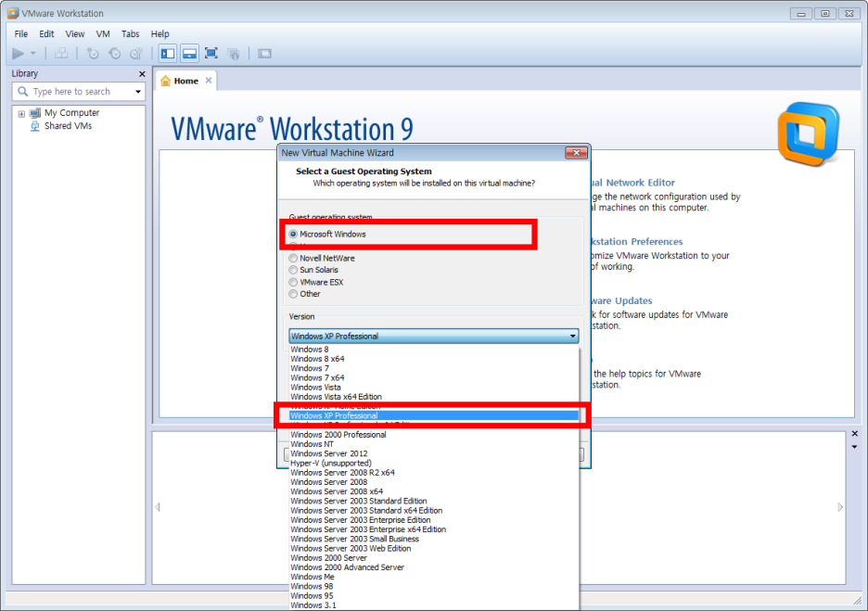Open the library search options dropdown
The image size is (868, 611).
pos(139,91)
